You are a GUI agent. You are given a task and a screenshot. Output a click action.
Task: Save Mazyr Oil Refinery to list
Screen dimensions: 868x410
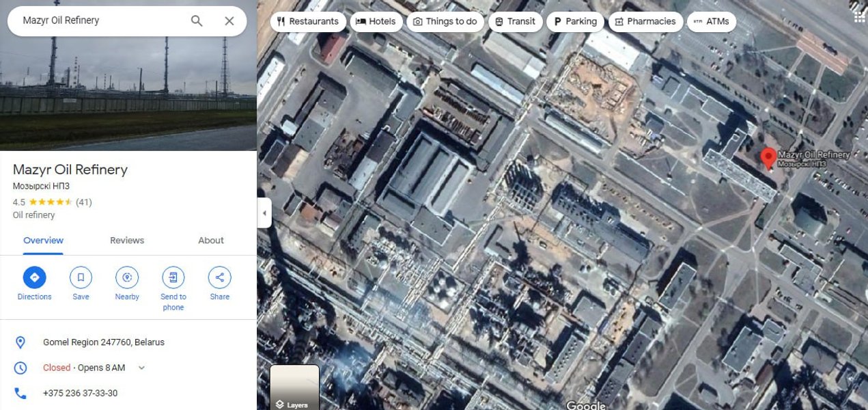pyautogui.click(x=81, y=277)
